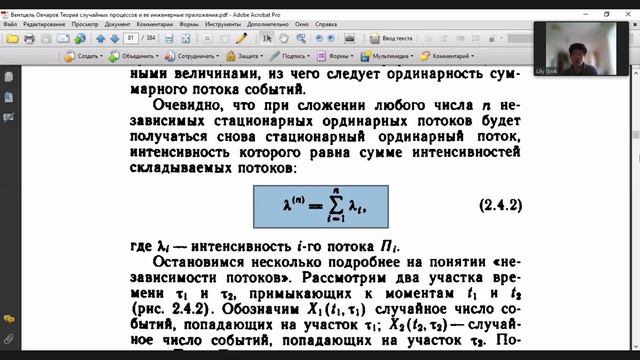Click the zoom out round button

pyautogui.click(x=319, y=38)
